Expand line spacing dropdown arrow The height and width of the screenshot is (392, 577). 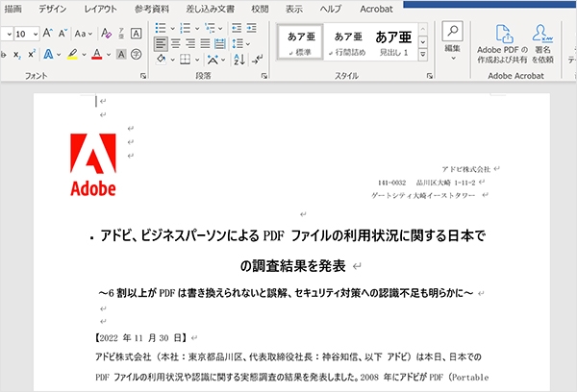[x=248, y=44]
